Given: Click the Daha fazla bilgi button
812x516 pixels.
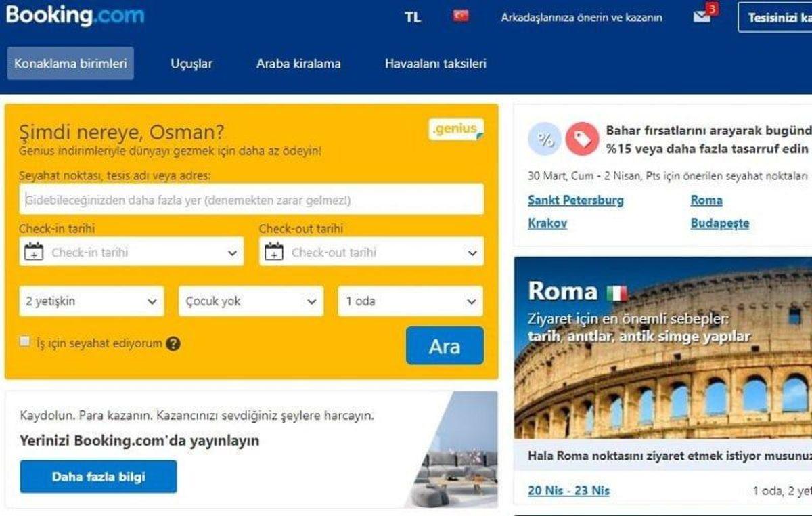Looking at the screenshot, I should (x=98, y=476).
